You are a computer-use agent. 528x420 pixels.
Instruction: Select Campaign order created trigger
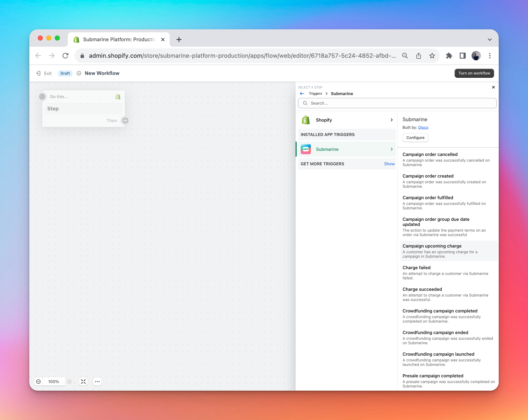click(x=449, y=181)
